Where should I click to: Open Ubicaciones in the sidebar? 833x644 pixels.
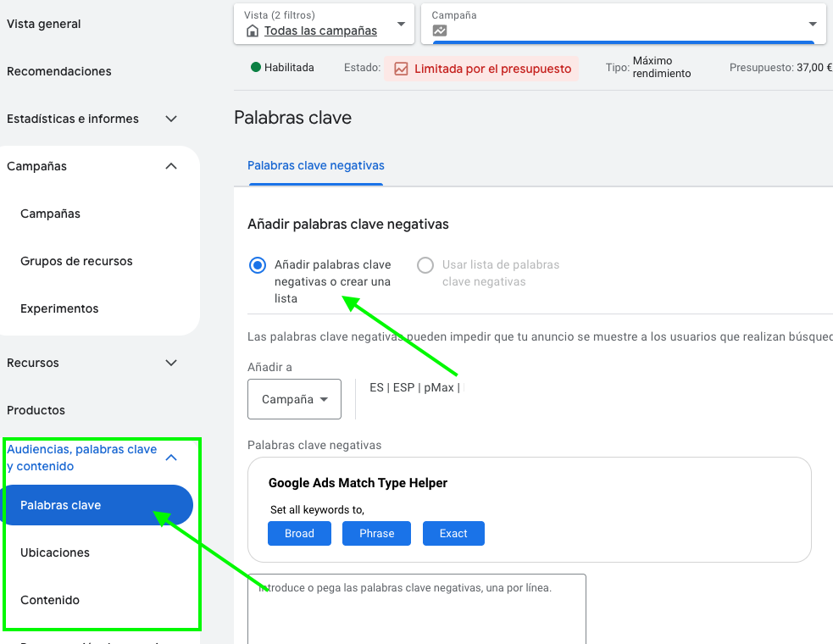[x=55, y=552]
